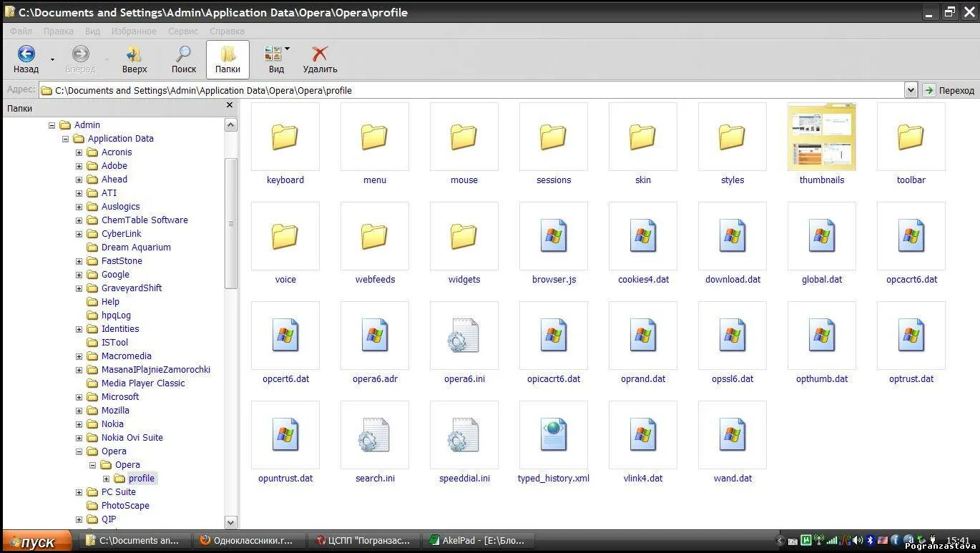
Task: Delete selection with Удалить button
Action: [320, 59]
